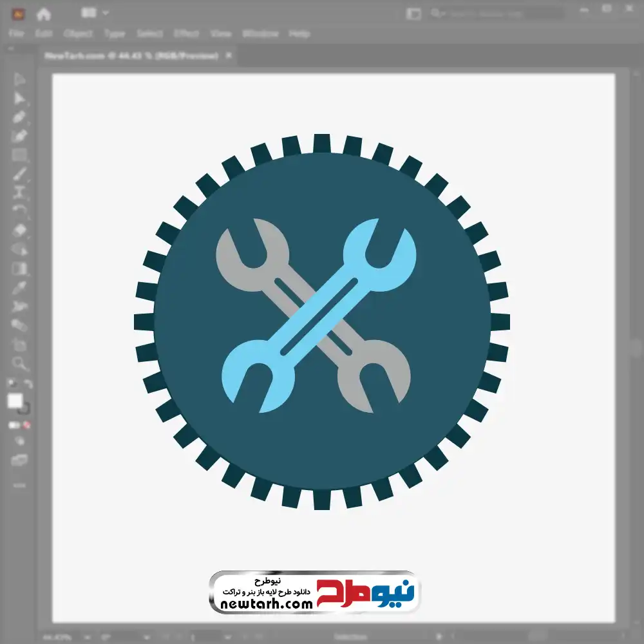Open the artboard navigation dropdown
Viewport: 644px width, 644px height.
227,638
